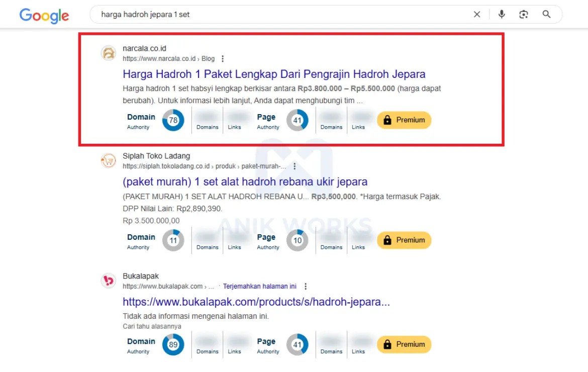Open more options for narcala.co.id result
Image resolution: width=588 pixels, height=372 pixels.
tap(223, 59)
